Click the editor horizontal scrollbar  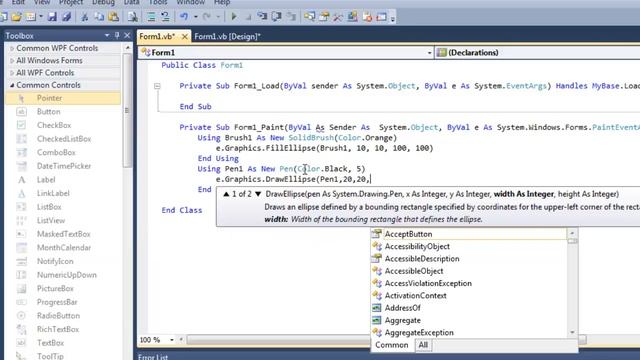pos(278,340)
